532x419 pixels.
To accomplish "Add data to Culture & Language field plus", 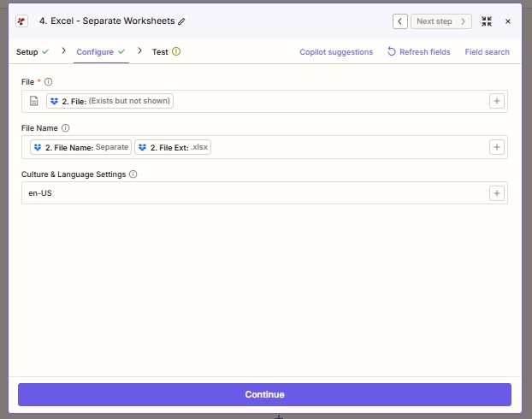I will (497, 193).
